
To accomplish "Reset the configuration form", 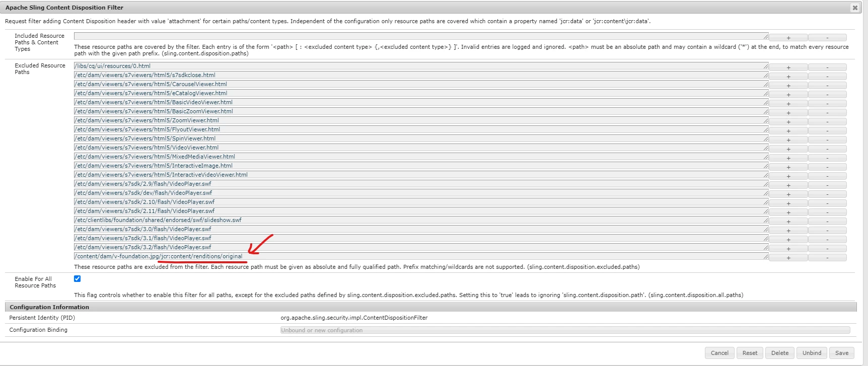I will tap(750, 353).
